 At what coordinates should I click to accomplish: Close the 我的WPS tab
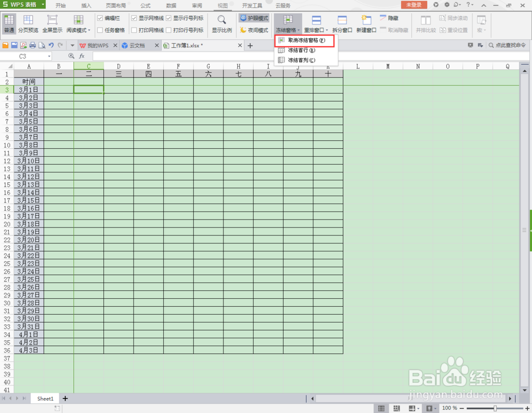pyautogui.click(x=115, y=45)
